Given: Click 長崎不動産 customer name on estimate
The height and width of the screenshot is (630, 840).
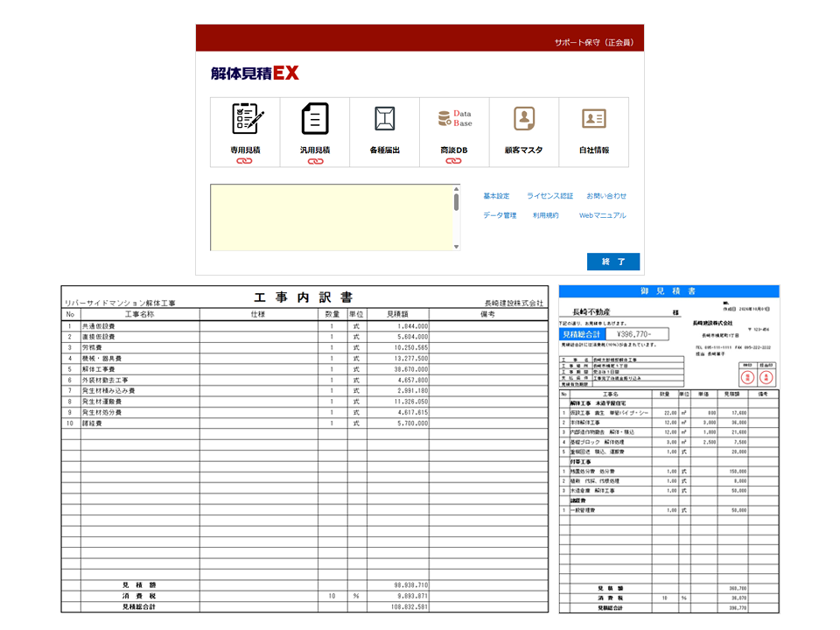Looking at the screenshot, I should (x=591, y=311).
